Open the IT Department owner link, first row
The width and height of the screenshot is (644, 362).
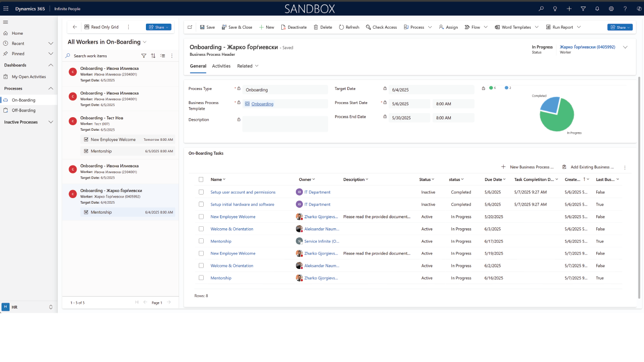(x=317, y=192)
